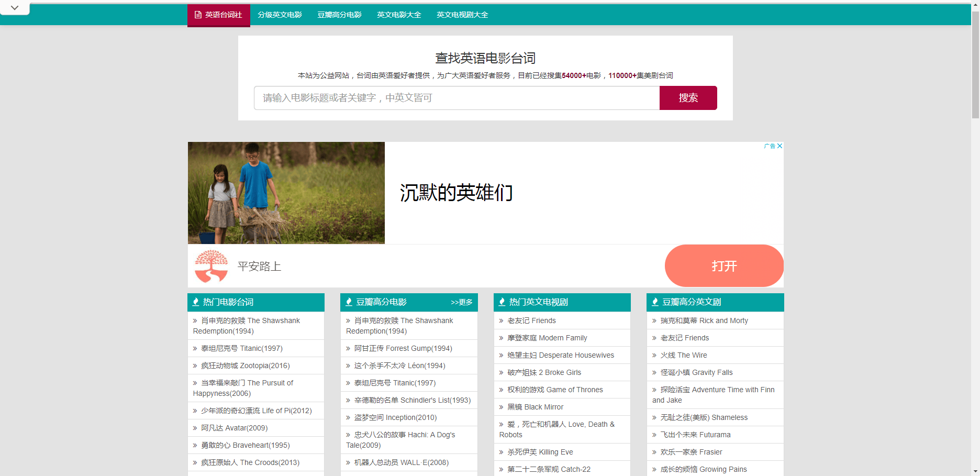Collapse the panel with the top-left chevron
980x476 pixels.
14,8
